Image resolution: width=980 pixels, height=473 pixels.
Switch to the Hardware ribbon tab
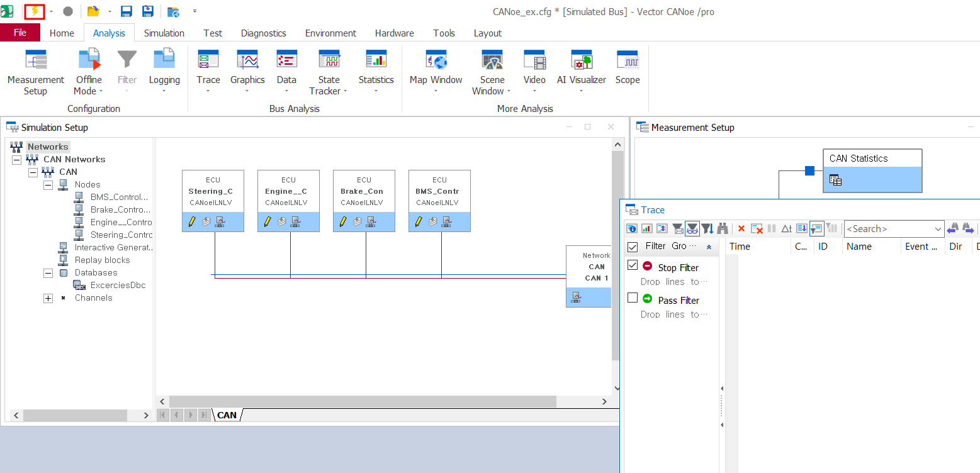[395, 33]
